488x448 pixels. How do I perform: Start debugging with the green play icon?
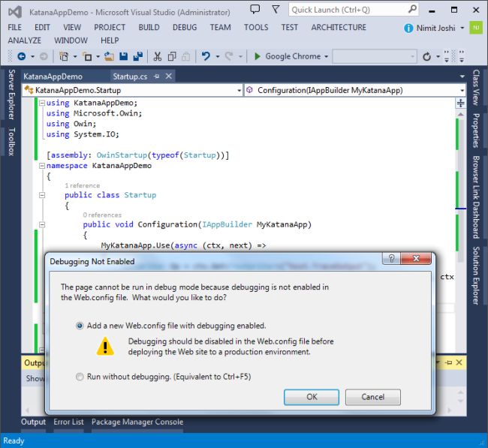coord(257,56)
